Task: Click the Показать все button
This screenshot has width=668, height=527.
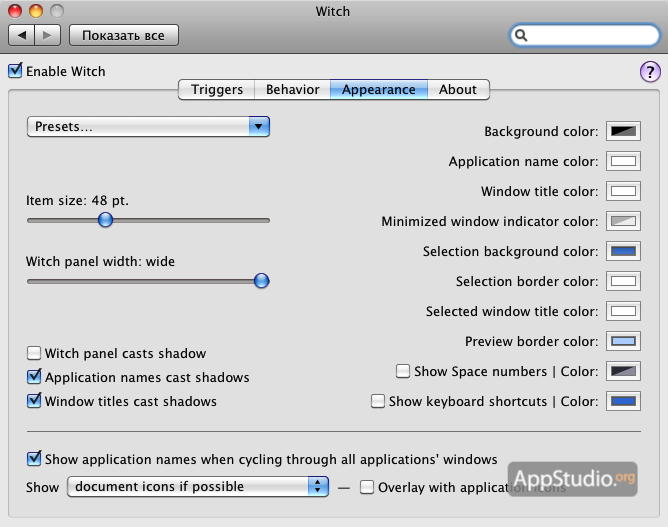Action: coord(124,35)
